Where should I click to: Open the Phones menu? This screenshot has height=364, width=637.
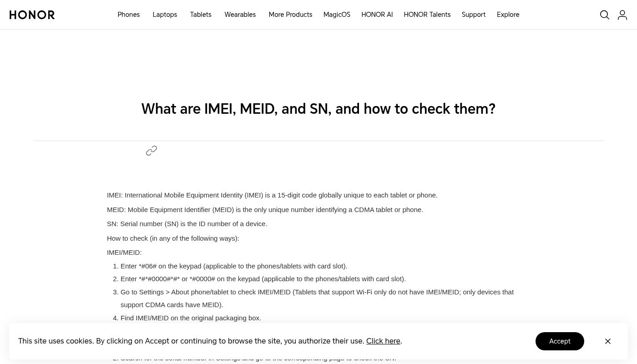[128, 15]
